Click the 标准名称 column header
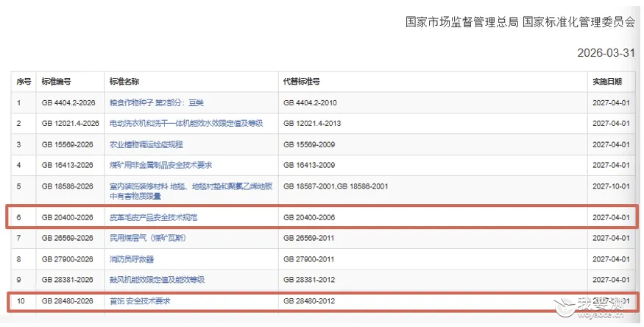 [124, 82]
